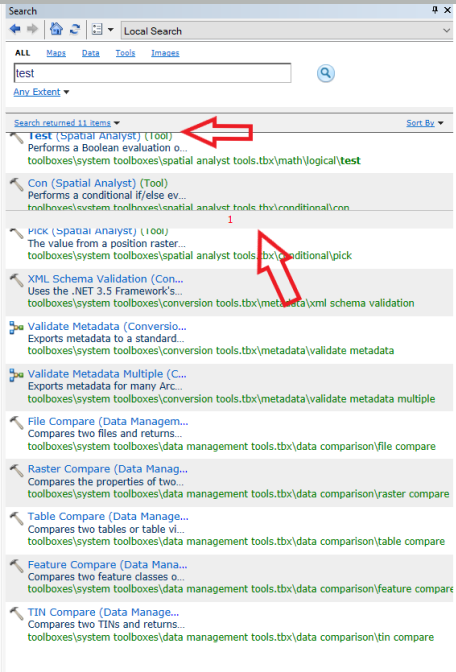Select description 'Performs a conditional if/else ev...'

(x=107, y=195)
